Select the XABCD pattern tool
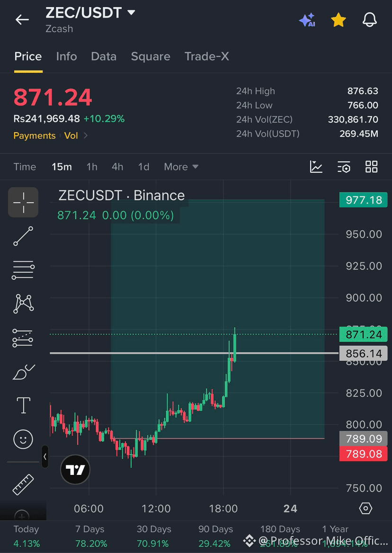The width and height of the screenshot is (392, 553). pyautogui.click(x=23, y=304)
